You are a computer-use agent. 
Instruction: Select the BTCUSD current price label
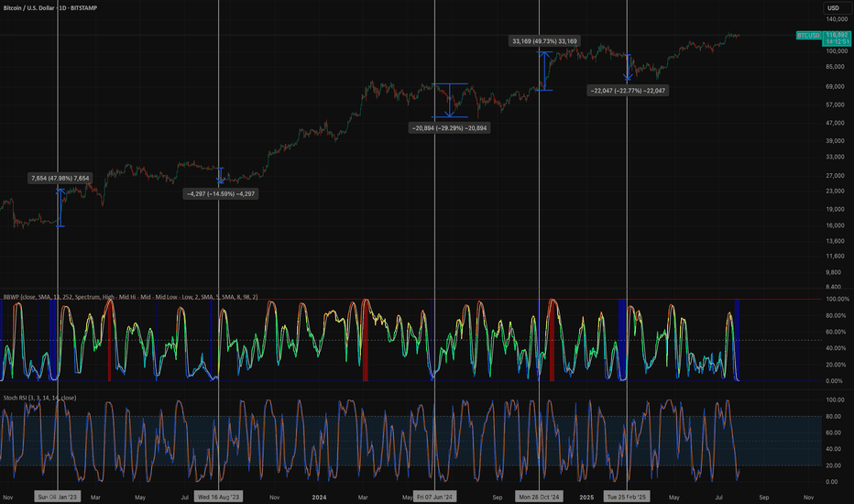tap(824, 38)
